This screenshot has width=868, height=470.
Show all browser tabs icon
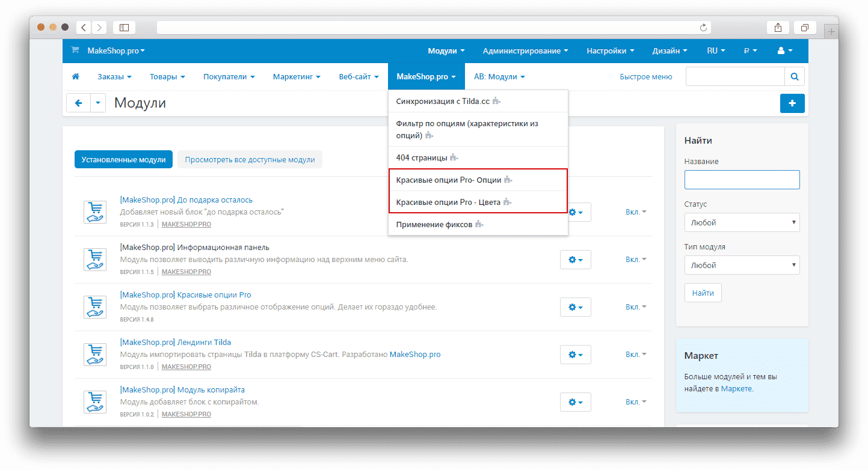[805, 27]
